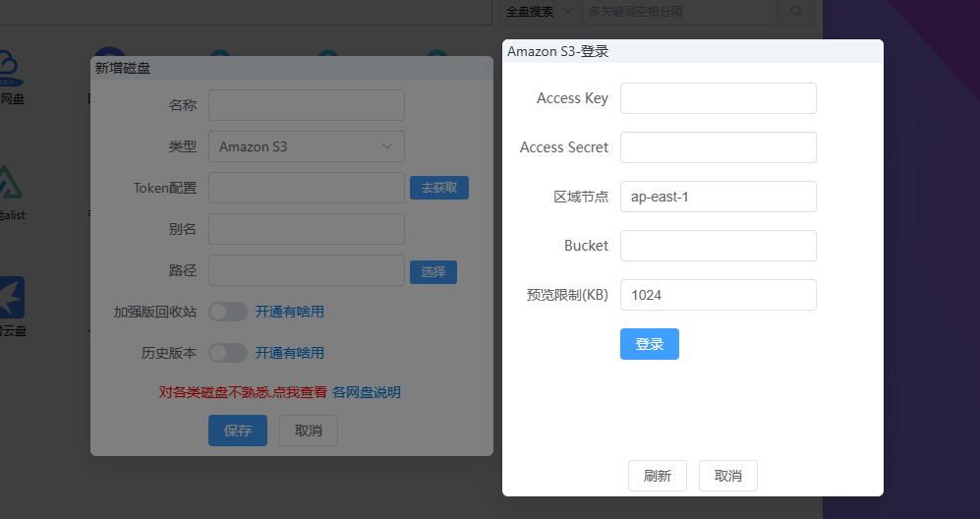Click the cloud 网盘 icon in background

(11, 68)
